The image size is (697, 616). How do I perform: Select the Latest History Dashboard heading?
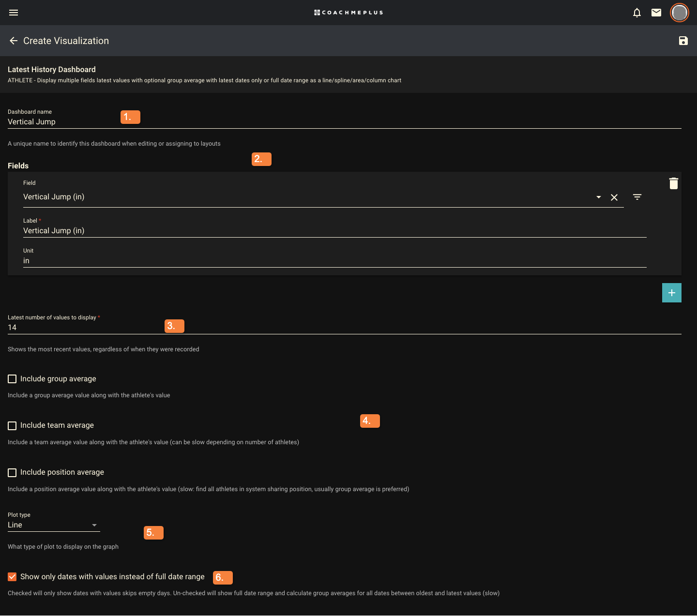click(51, 69)
